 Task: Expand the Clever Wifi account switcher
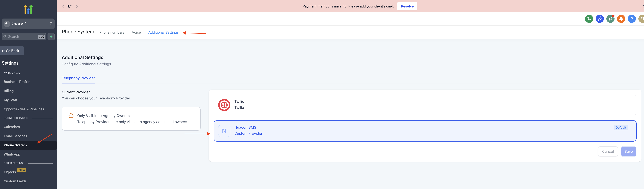point(28,24)
